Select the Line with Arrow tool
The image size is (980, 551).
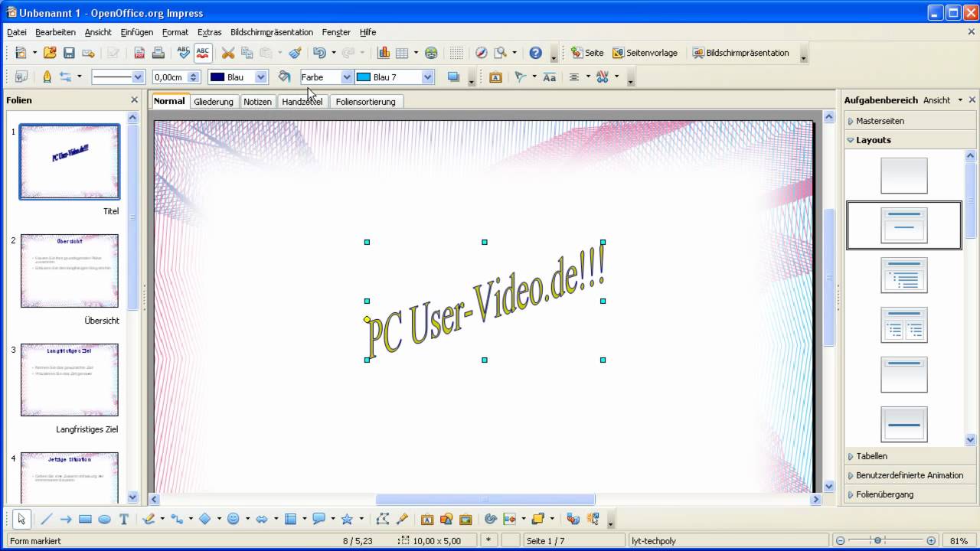click(x=66, y=519)
